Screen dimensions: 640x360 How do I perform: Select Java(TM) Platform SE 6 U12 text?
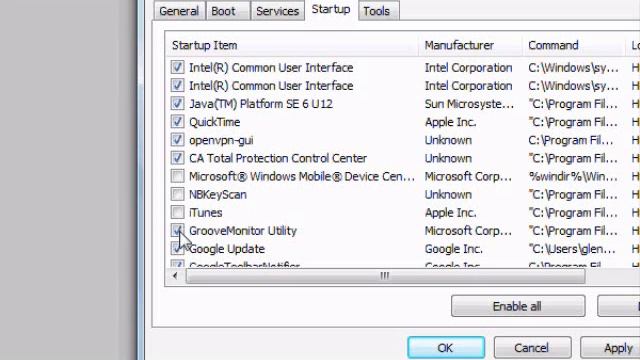tap(261, 104)
